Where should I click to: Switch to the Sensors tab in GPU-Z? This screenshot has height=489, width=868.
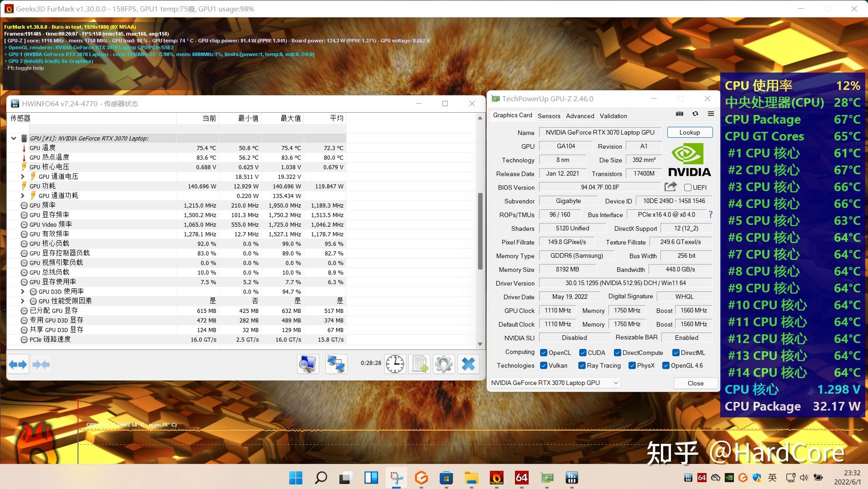tap(549, 116)
